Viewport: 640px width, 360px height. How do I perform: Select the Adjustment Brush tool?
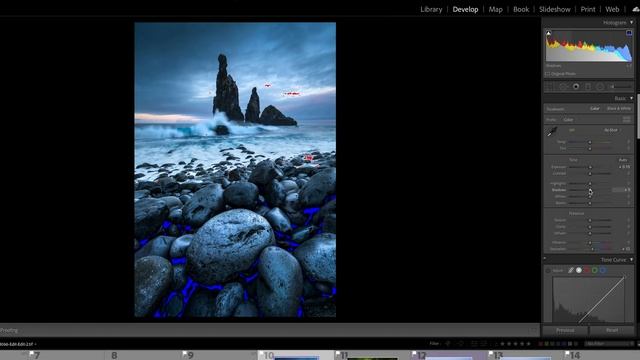(x=621, y=87)
